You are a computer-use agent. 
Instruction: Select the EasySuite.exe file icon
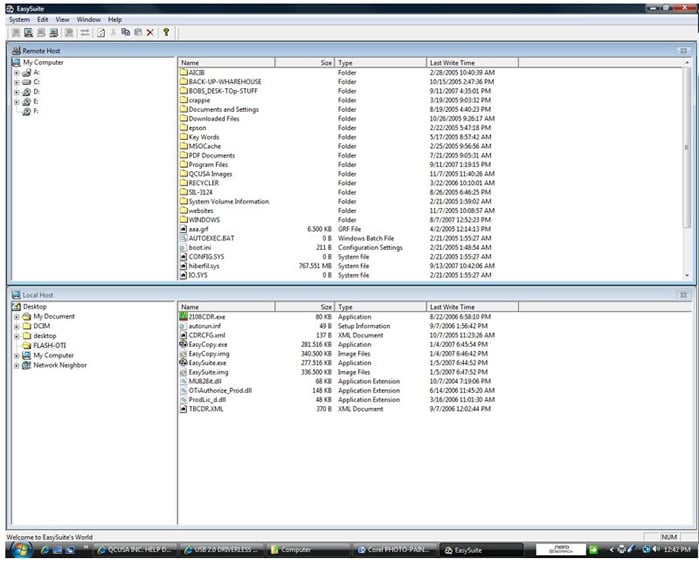(183, 362)
